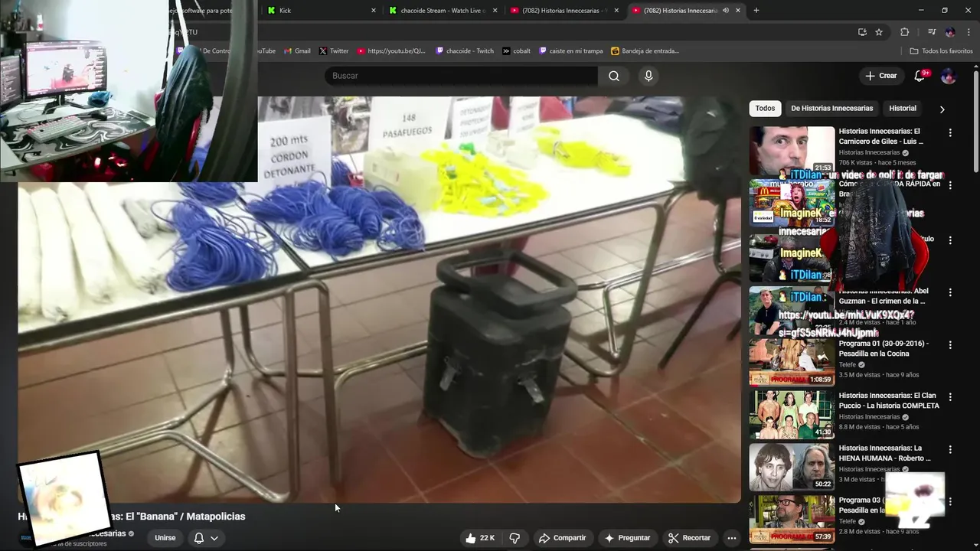
Task: Select the Todos filter chip
Action: 765,109
